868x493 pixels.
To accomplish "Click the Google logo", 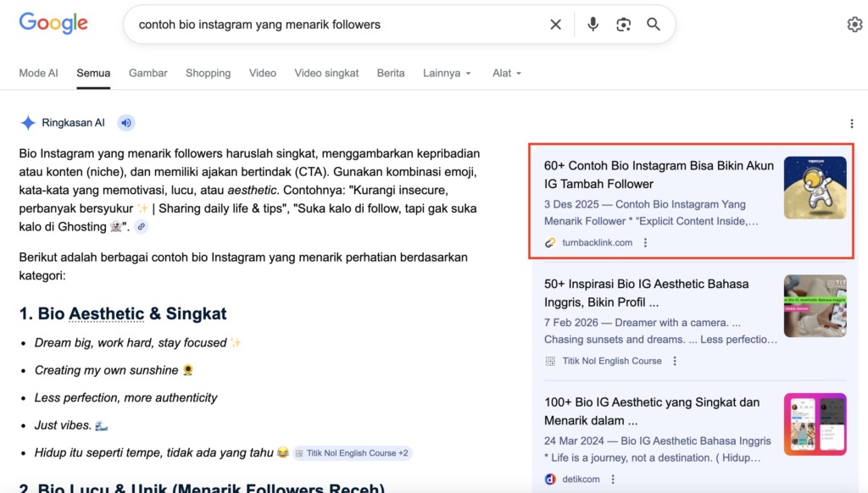I will click(53, 24).
